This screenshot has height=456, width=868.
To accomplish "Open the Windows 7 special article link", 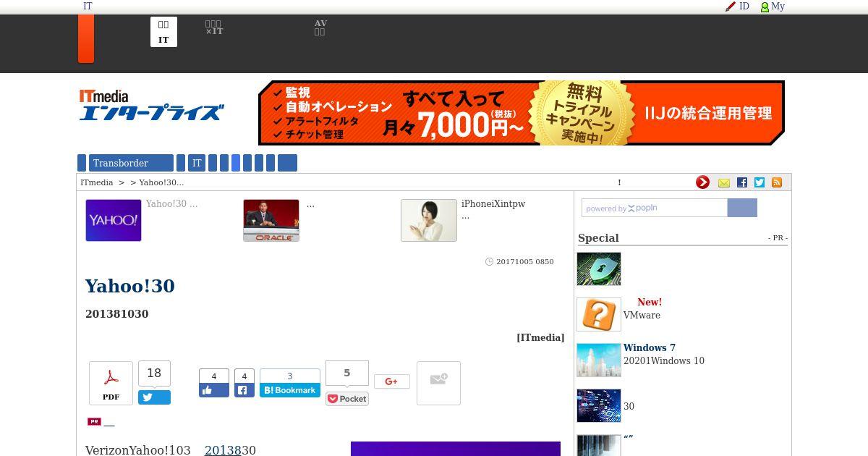I will pyautogui.click(x=650, y=347).
